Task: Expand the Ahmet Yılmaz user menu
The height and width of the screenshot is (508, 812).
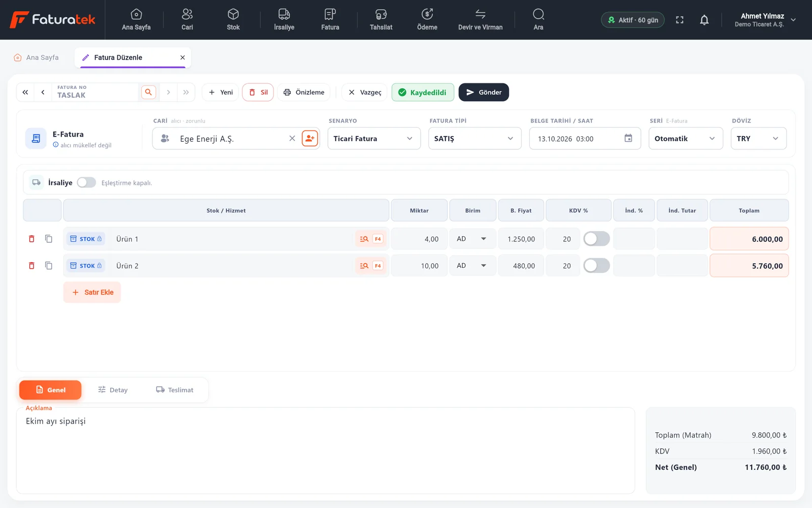Action: click(x=765, y=20)
